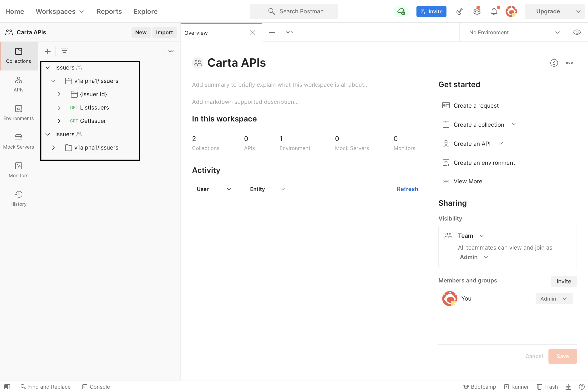Viewport: 588px width, 392px height.
Task: Expand the collapsed v1alpha1/issuers folder
Action: (53, 147)
